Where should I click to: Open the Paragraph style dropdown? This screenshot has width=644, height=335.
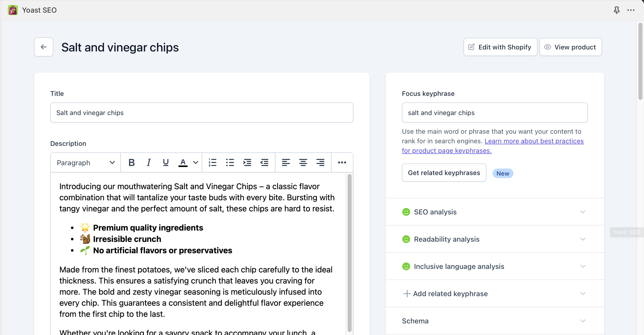[x=86, y=163]
